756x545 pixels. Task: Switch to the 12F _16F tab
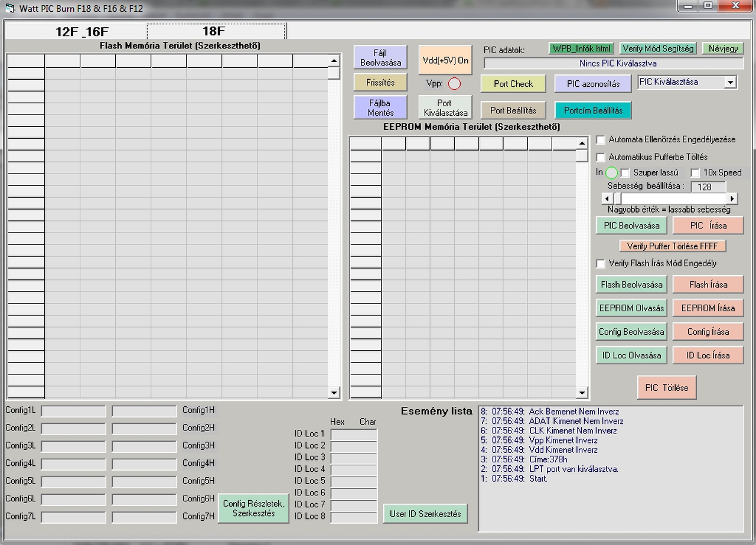coord(82,31)
